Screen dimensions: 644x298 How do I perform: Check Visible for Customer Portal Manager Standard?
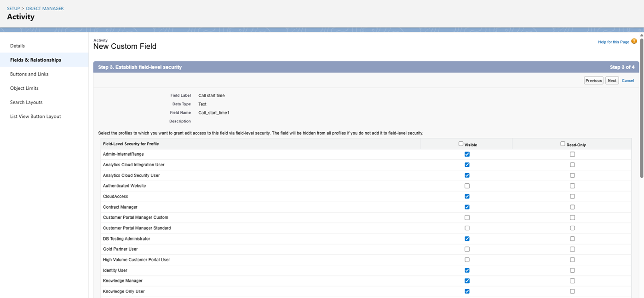click(467, 228)
